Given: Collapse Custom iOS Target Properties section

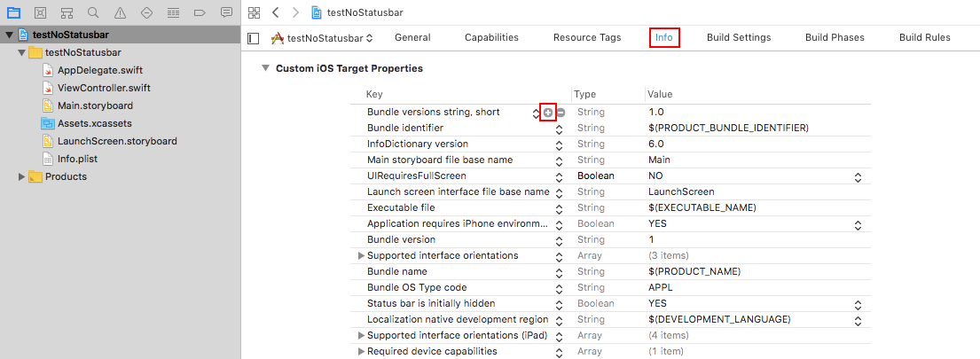Looking at the screenshot, I should point(265,68).
